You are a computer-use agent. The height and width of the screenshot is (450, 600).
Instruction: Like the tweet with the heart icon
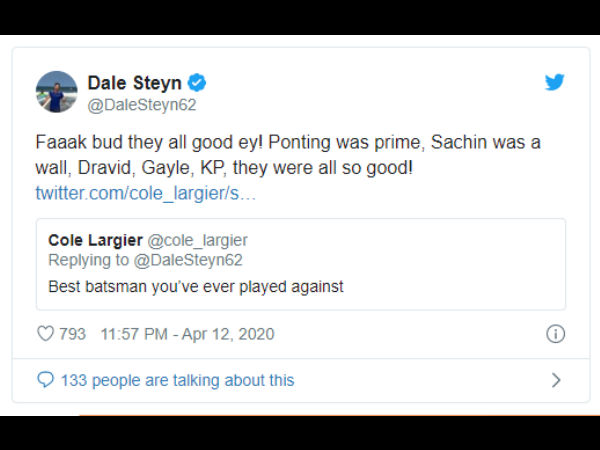pos(45,334)
